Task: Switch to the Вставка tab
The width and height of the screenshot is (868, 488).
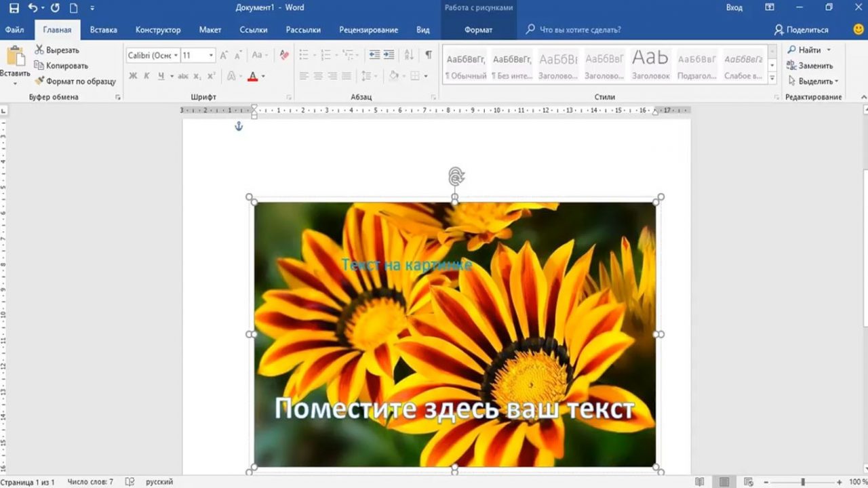Action: [x=103, y=30]
